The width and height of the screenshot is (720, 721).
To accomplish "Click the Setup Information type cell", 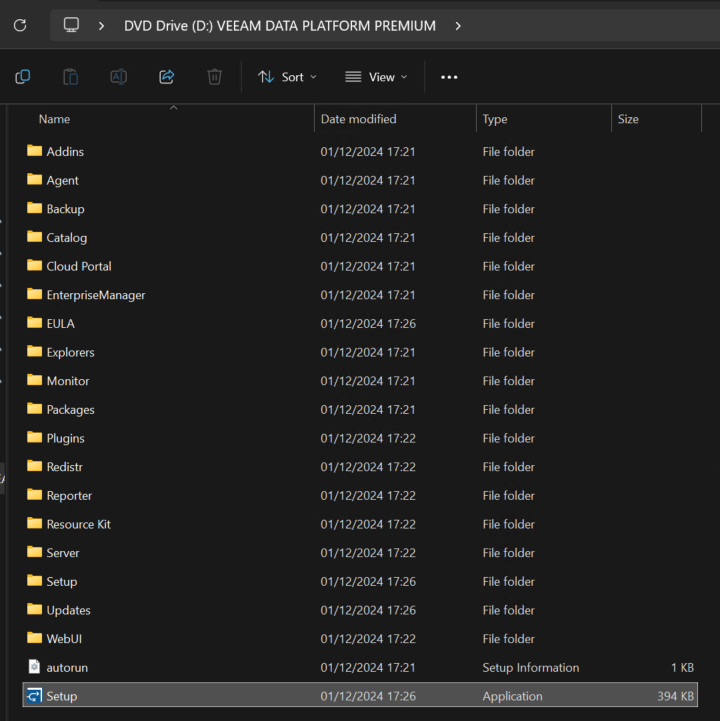I will pos(531,667).
